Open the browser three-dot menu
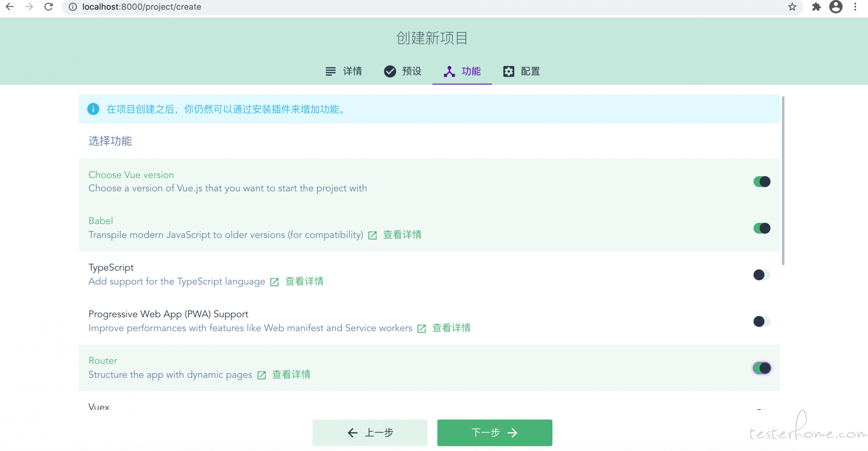This screenshot has height=451, width=868. pos(855,7)
